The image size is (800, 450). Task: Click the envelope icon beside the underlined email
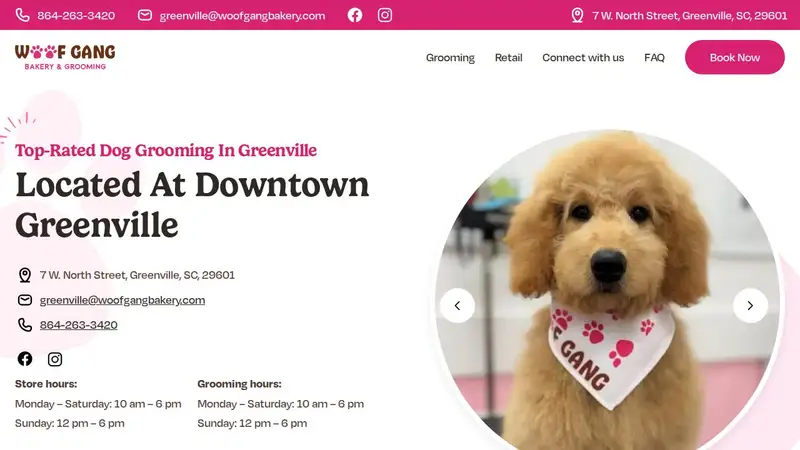click(25, 300)
